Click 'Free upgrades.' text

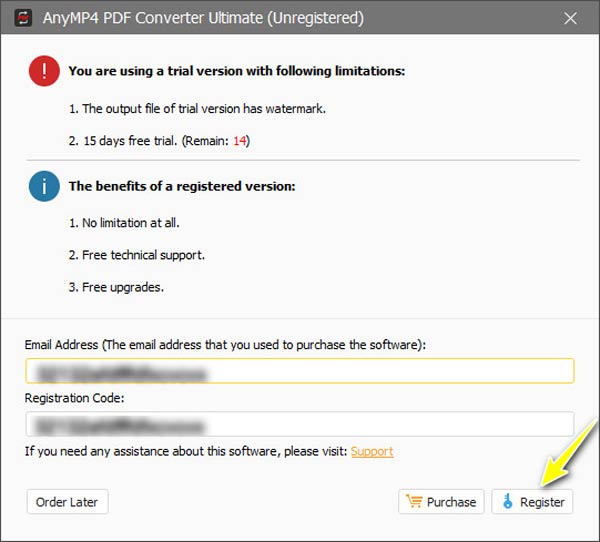[116, 287]
